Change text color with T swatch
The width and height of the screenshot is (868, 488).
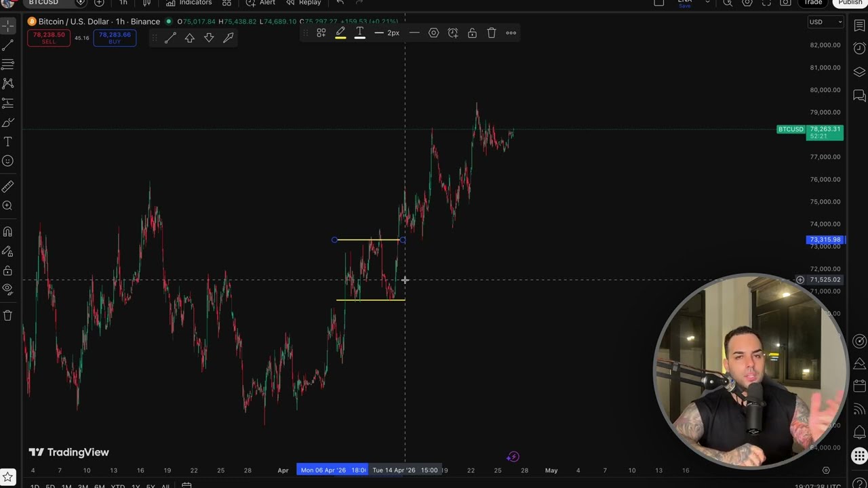pyautogui.click(x=360, y=33)
